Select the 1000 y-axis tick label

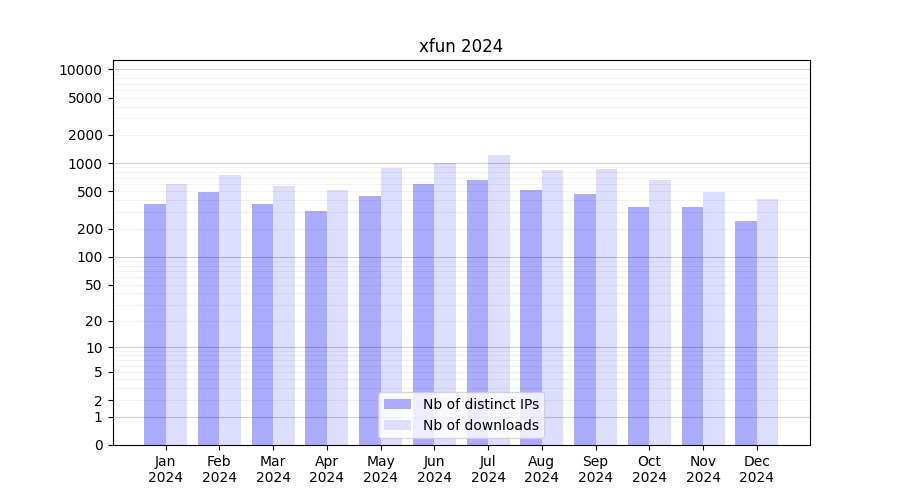click(x=84, y=164)
